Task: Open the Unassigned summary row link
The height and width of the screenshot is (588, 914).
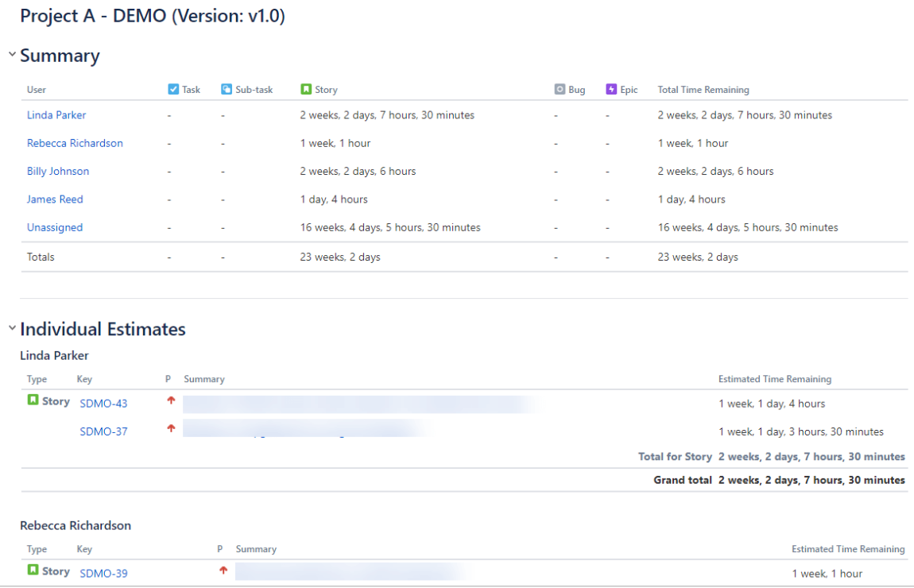Action: pos(54,227)
